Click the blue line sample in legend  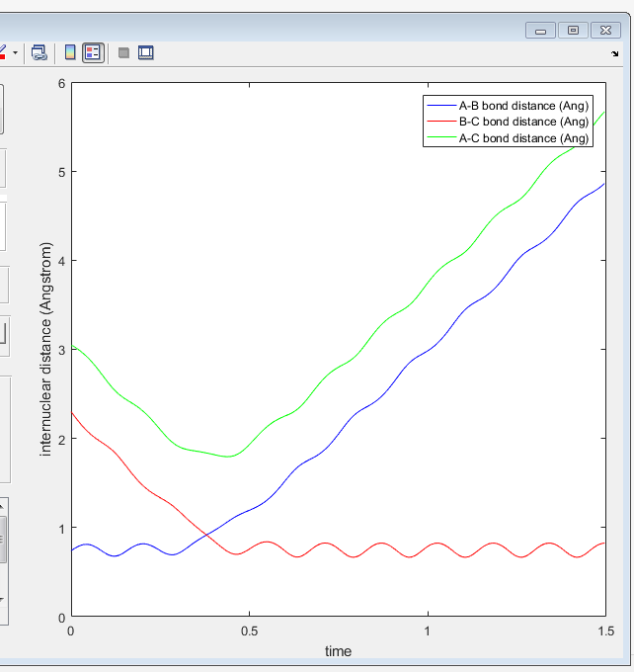tap(441, 106)
